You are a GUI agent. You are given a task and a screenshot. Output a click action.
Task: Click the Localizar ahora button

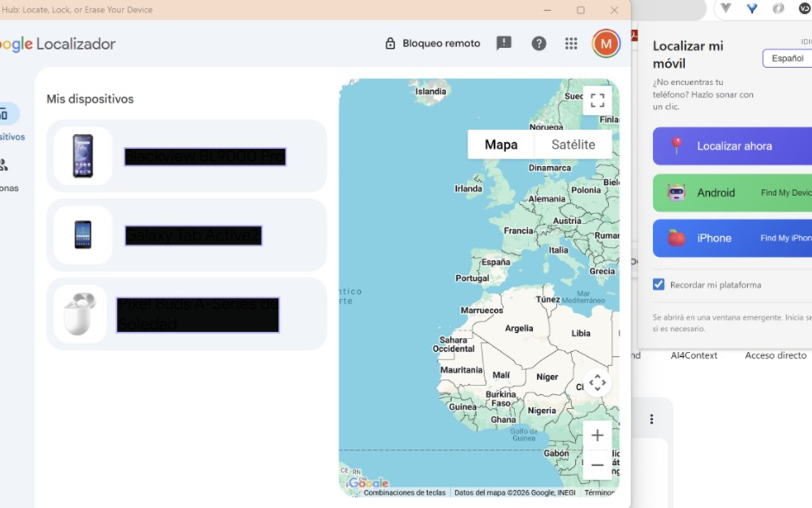pos(732,146)
